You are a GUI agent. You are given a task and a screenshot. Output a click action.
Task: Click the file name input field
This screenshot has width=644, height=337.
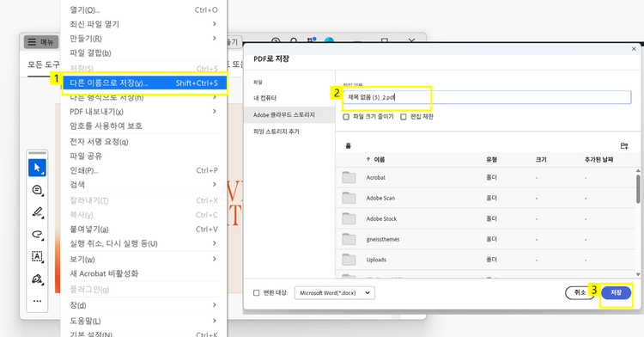[487, 97]
